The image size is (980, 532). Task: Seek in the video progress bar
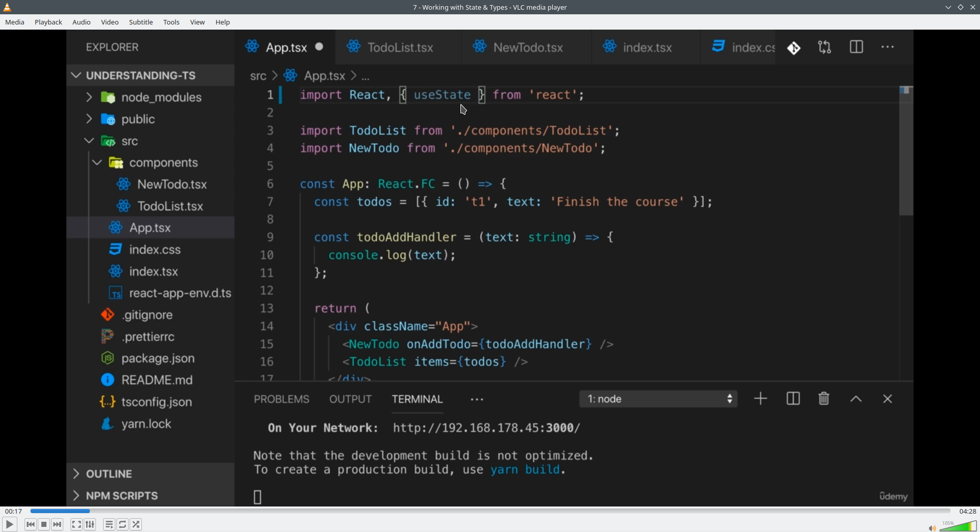point(490,511)
